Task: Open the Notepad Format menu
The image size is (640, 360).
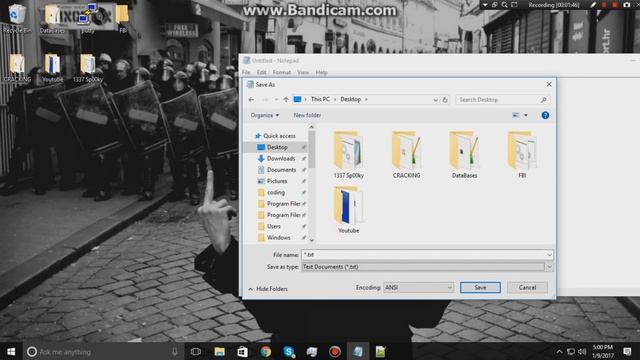Action: click(282, 72)
